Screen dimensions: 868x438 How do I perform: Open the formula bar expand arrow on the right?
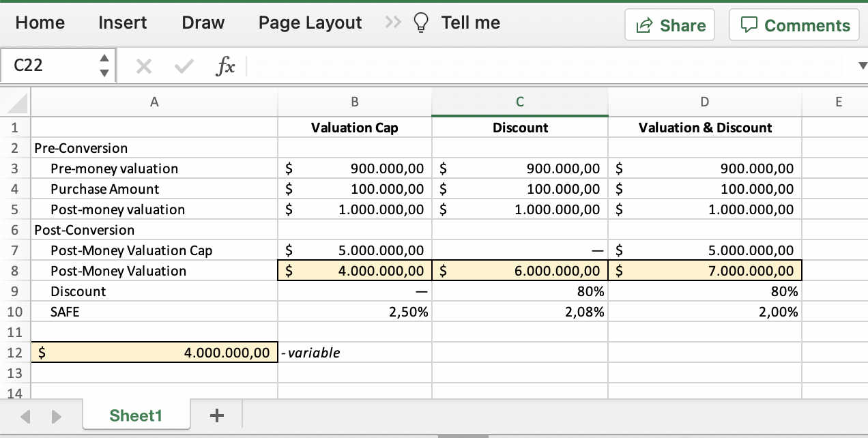click(x=862, y=65)
